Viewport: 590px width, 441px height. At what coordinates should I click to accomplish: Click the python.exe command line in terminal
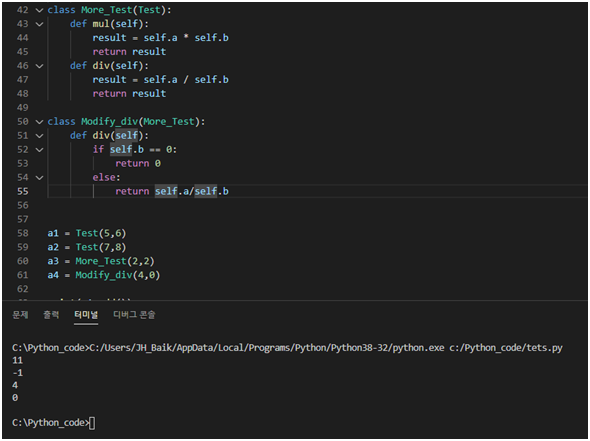click(x=287, y=348)
